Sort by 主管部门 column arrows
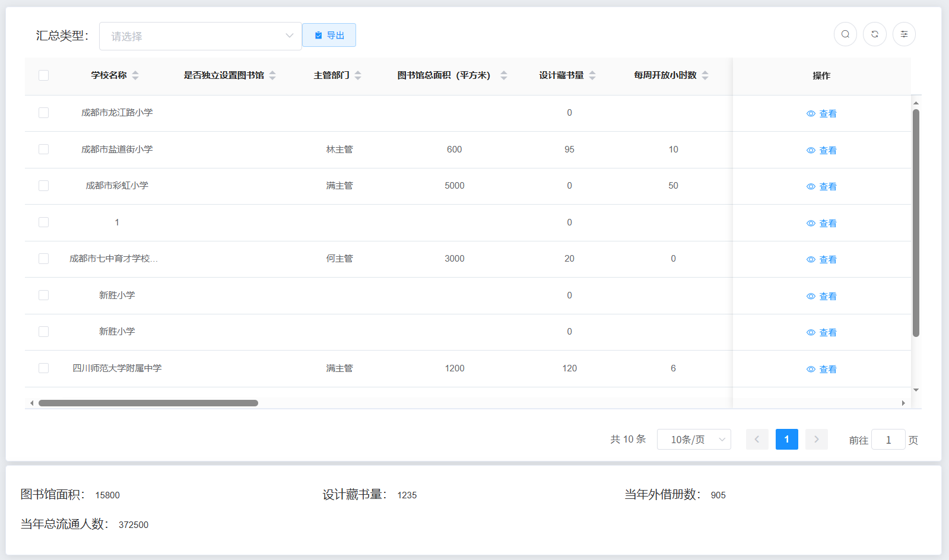Screen dimensions: 949x560 [x=358, y=75]
